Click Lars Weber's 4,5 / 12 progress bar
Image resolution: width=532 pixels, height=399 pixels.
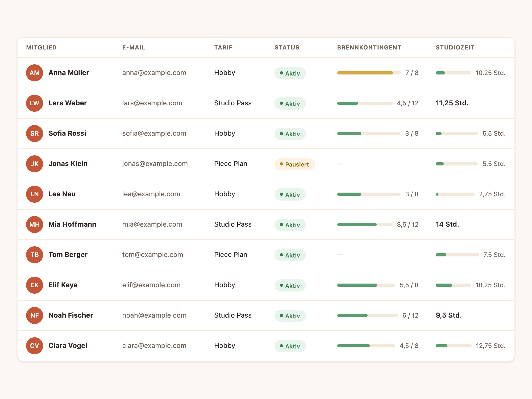pyautogui.click(x=365, y=103)
